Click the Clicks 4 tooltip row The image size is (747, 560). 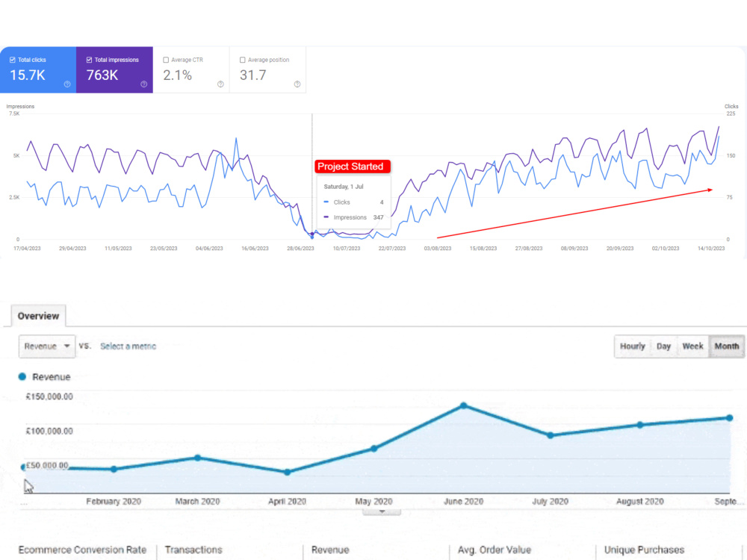point(353,202)
